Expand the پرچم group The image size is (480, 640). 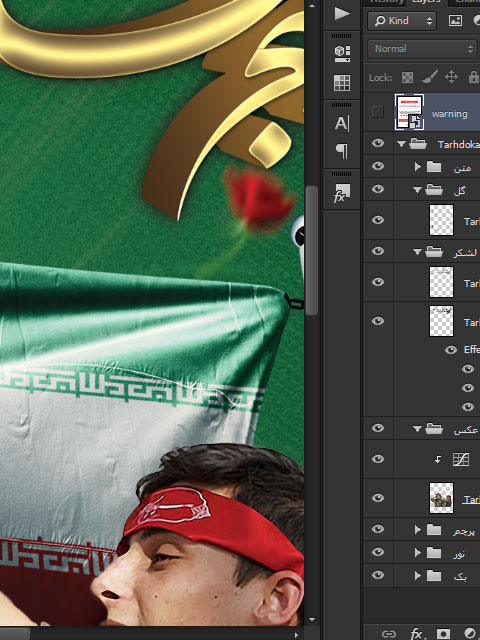tap(417, 529)
